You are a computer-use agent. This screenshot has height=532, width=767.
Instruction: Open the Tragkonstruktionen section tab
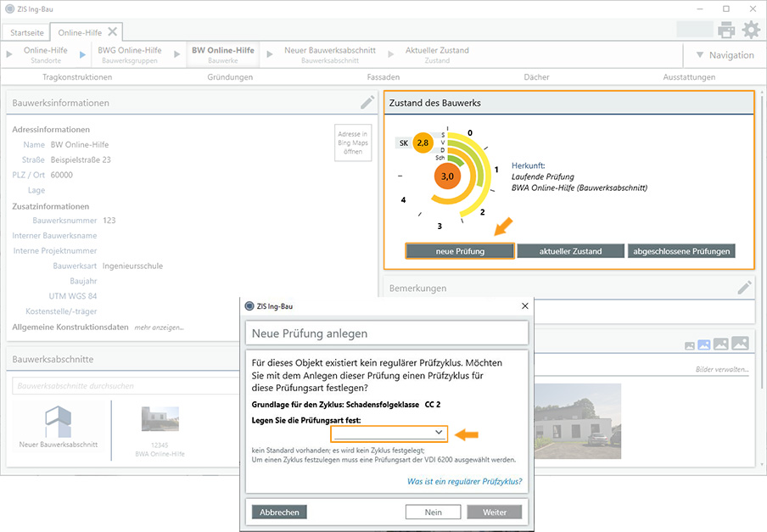click(x=77, y=77)
